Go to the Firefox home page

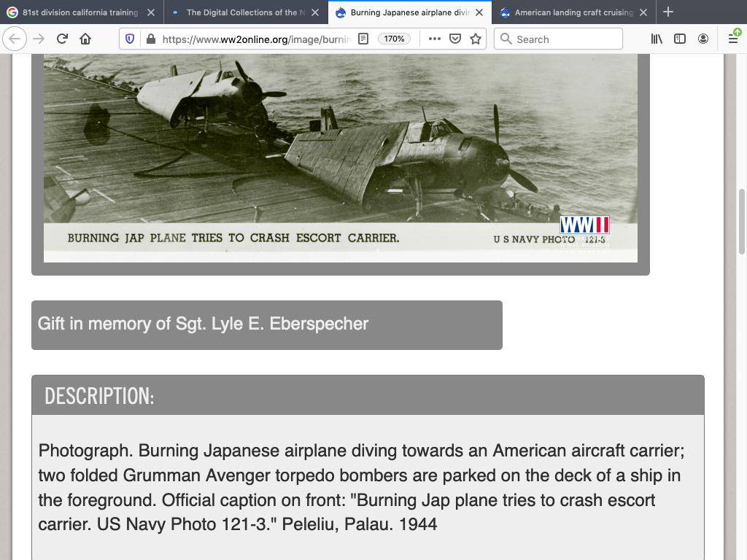tap(85, 39)
